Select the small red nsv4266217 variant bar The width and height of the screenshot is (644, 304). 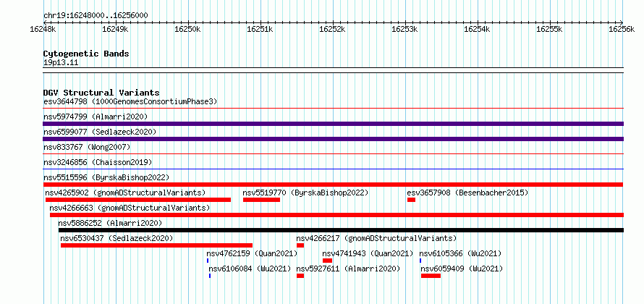300,245
